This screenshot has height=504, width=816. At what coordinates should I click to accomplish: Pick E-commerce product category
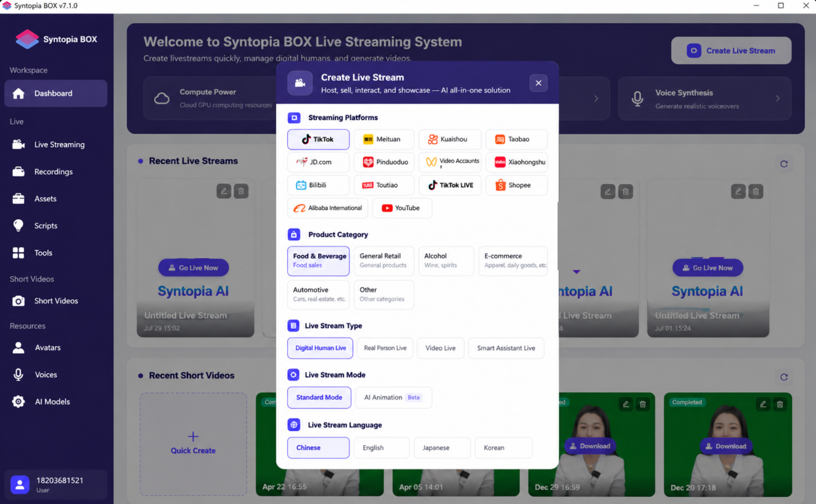[x=513, y=261]
